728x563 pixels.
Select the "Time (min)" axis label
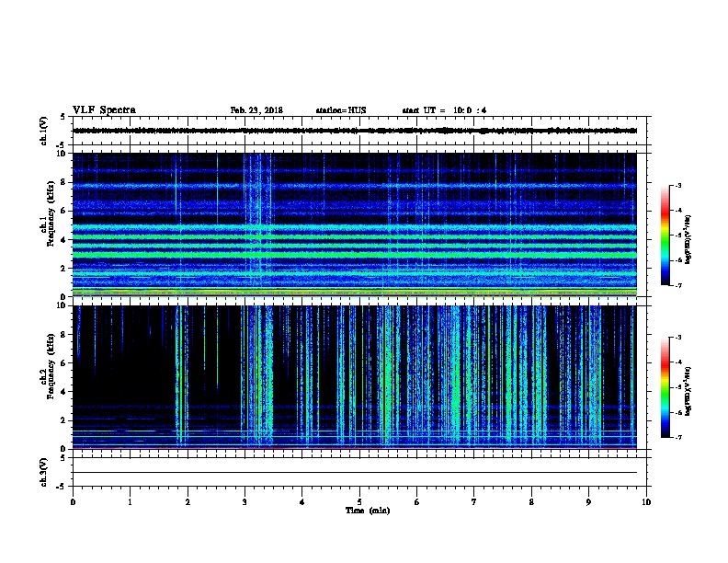click(368, 511)
